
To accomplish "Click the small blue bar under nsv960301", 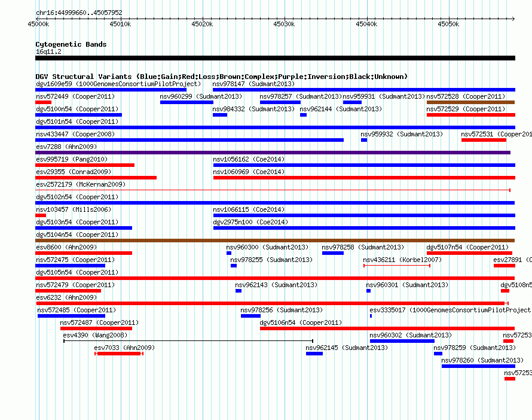I will (368, 291).
